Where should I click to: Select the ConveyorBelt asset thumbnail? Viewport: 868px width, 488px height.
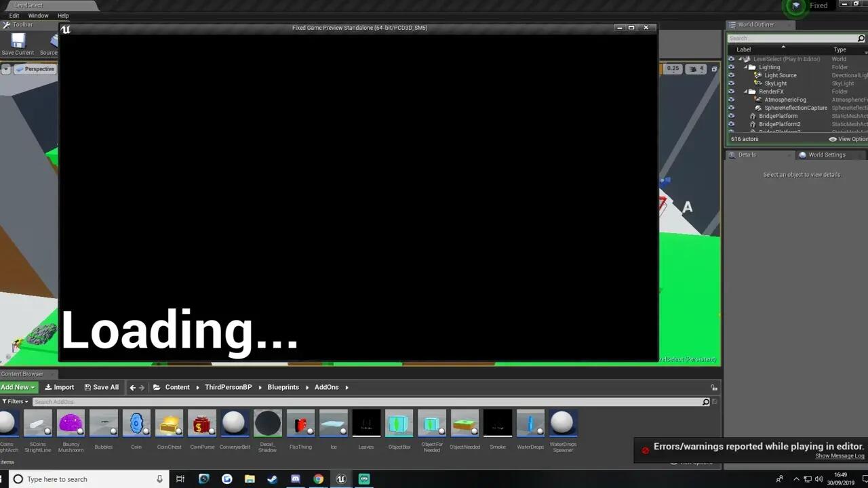(235, 424)
